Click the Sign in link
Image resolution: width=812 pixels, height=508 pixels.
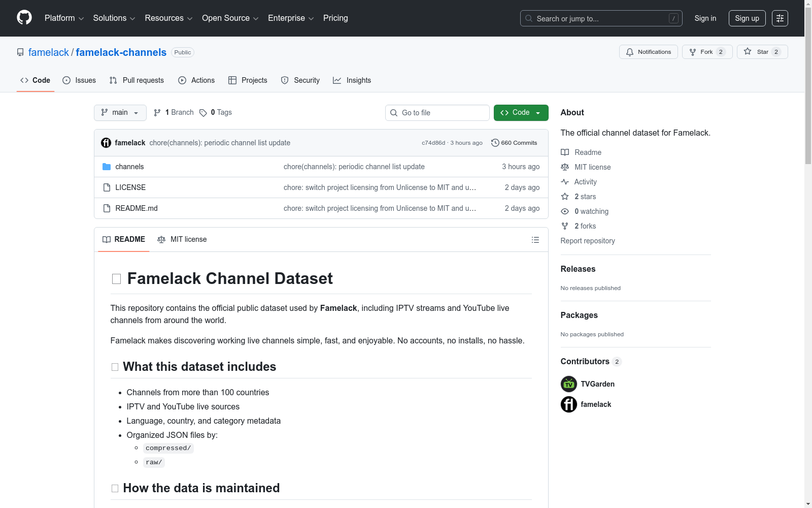[x=705, y=18]
